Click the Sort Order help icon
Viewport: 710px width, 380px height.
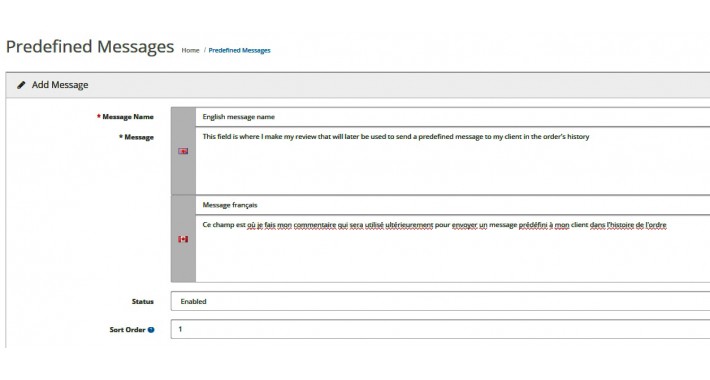click(151, 330)
